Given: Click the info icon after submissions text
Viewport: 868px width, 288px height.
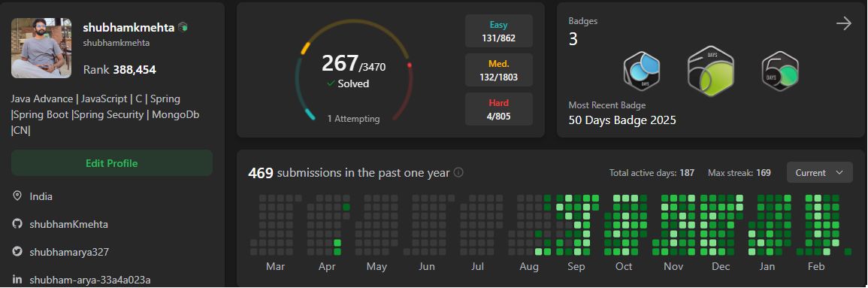Looking at the screenshot, I should click(458, 172).
